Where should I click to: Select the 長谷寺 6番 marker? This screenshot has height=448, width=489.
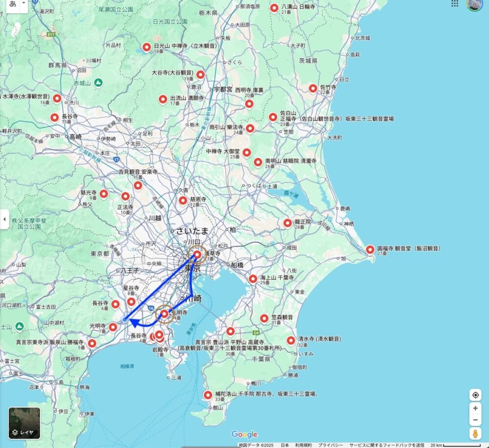(115, 304)
